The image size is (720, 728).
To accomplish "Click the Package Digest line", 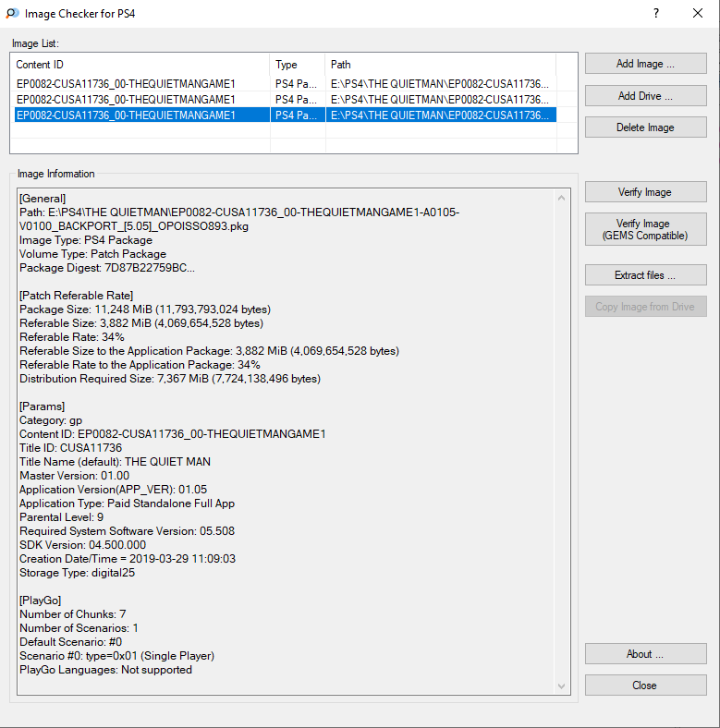I will click(x=107, y=268).
